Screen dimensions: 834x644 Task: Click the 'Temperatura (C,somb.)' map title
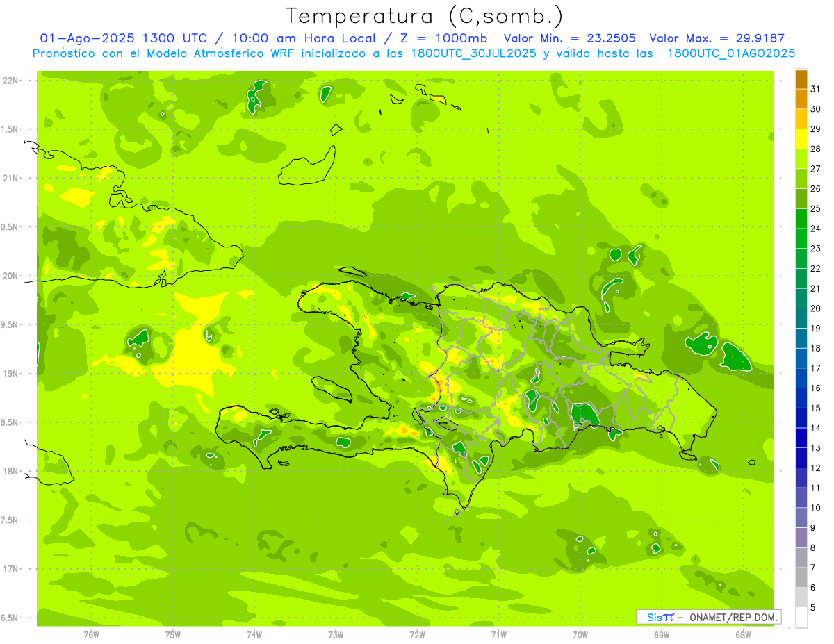click(x=424, y=17)
